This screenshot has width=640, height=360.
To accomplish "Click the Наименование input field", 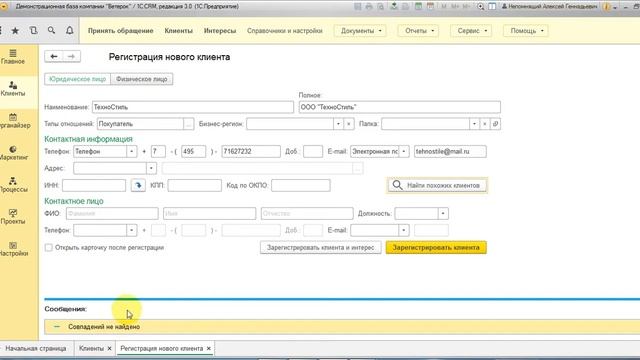I will click(193, 107).
